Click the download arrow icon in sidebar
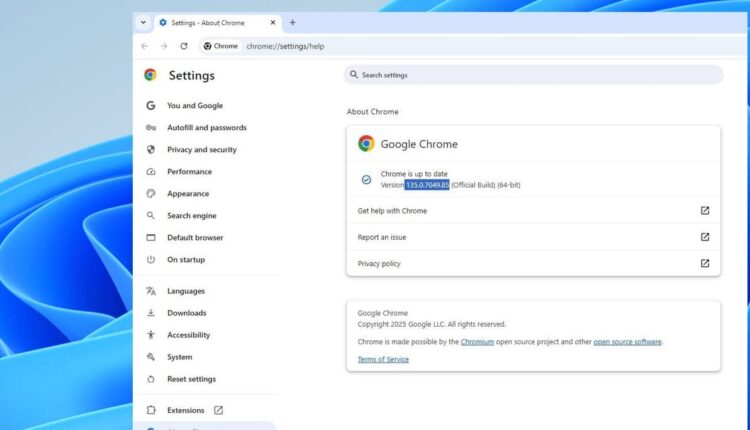Viewport: 750px width, 430px height. [x=151, y=313]
